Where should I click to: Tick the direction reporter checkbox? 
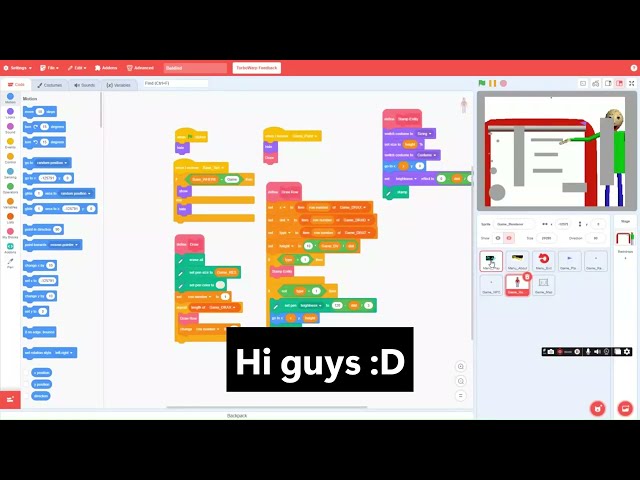click(x=27, y=396)
